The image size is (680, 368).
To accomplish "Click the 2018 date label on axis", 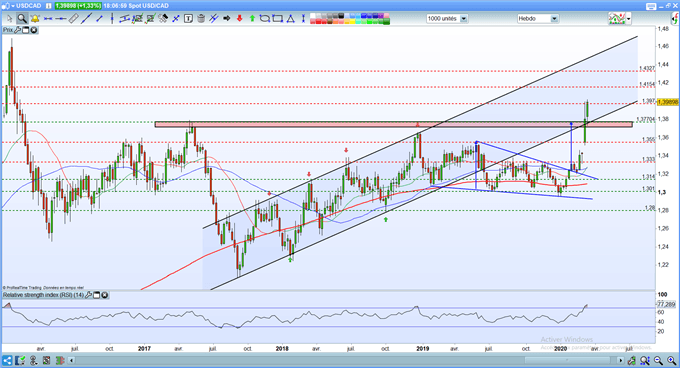I will click(282, 348).
